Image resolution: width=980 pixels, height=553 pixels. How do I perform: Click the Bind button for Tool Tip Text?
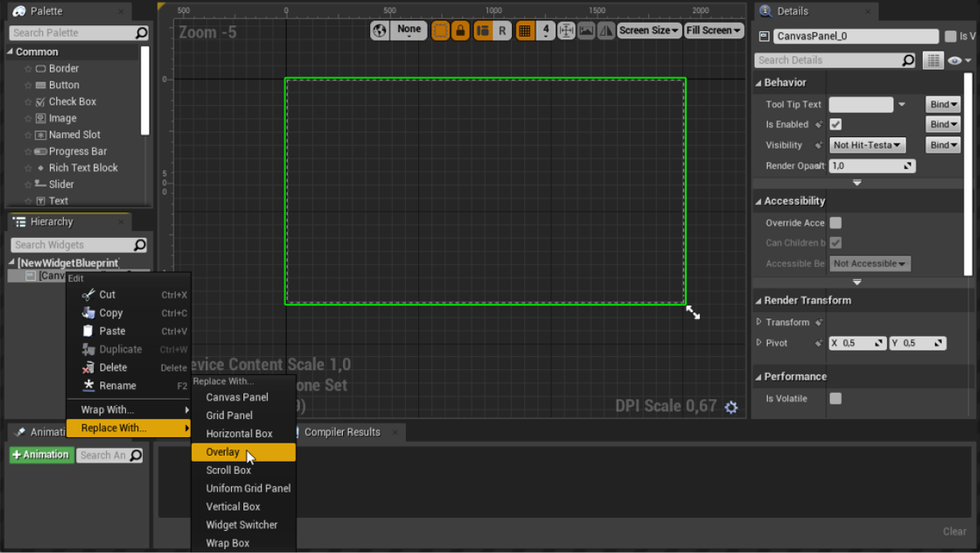click(x=943, y=105)
